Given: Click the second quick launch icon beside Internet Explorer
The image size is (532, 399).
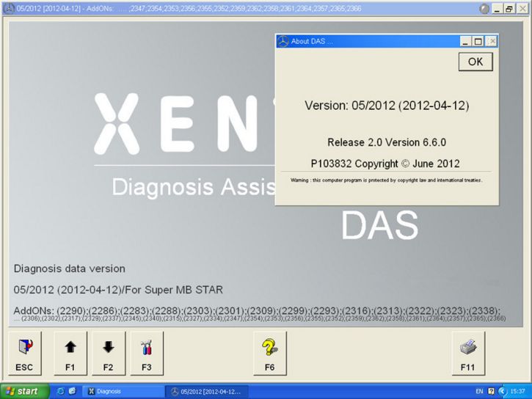Looking at the screenshot, I should coord(72,391).
